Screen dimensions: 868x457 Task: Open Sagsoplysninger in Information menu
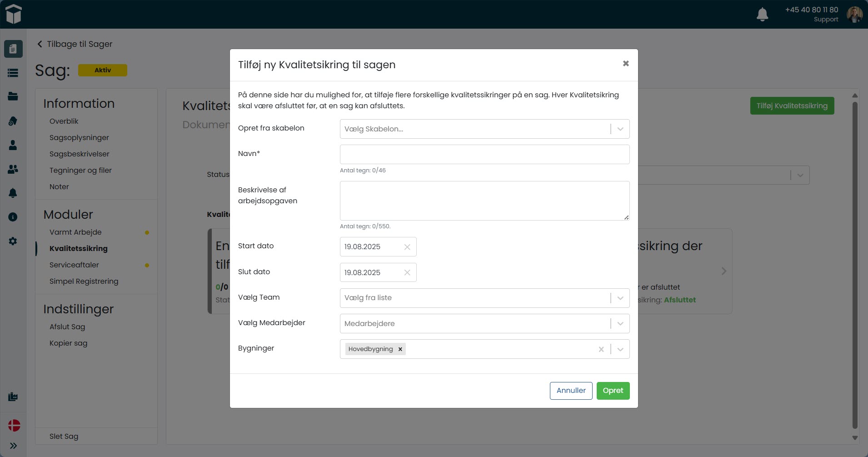79,138
